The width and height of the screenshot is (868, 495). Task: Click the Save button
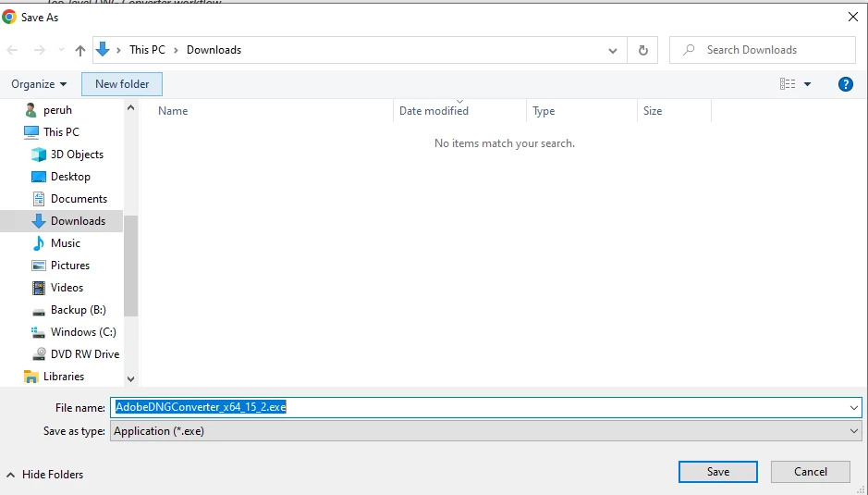tap(718, 472)
